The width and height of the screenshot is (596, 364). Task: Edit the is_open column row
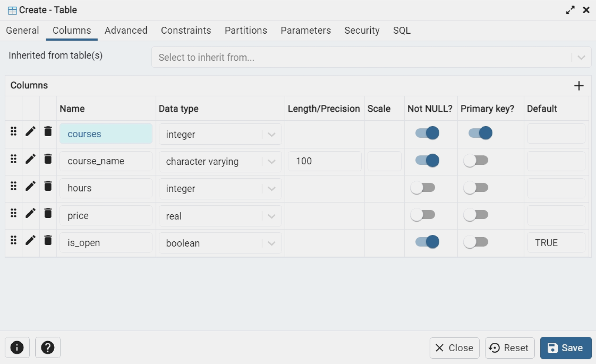tap(31, 240)
